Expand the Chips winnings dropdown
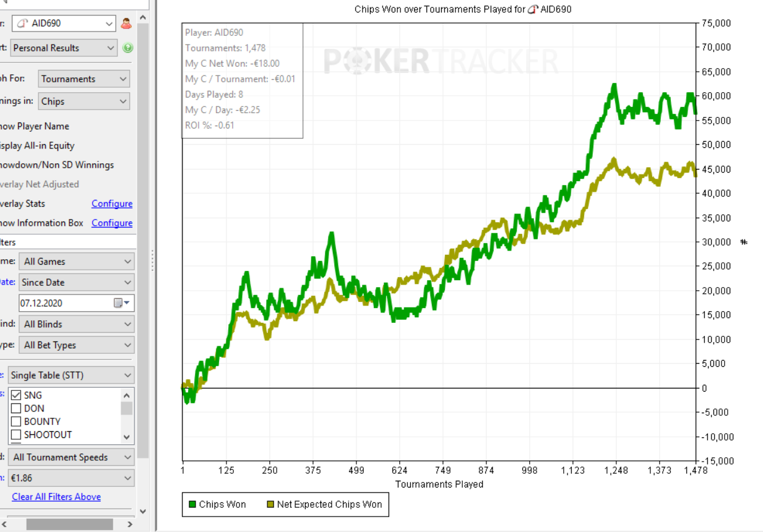Viewport: 763px width, 532px height. coord(84,101)
